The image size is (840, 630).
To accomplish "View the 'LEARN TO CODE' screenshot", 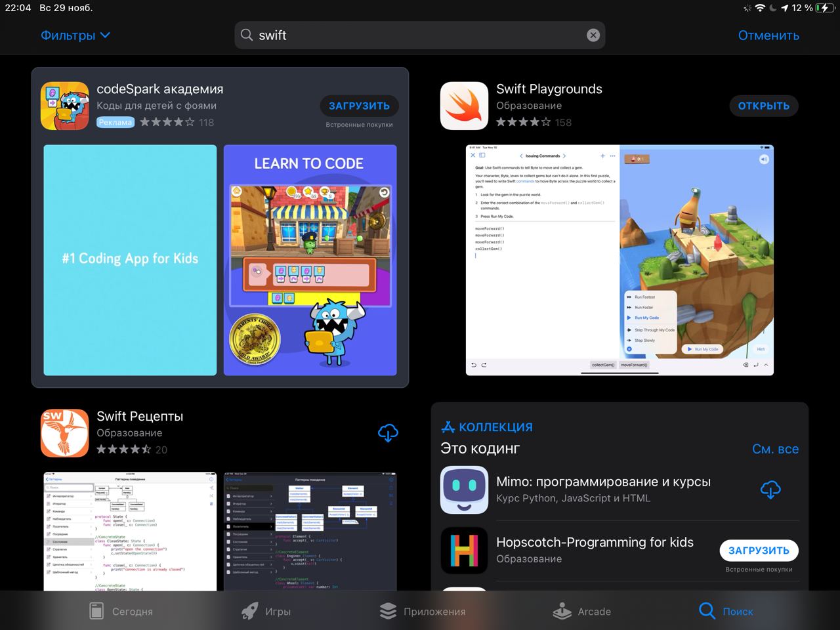I will click(x=310, y=260).
